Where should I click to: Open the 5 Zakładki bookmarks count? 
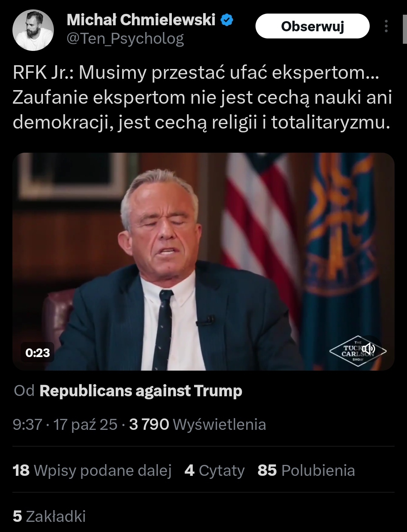point(49,516)
